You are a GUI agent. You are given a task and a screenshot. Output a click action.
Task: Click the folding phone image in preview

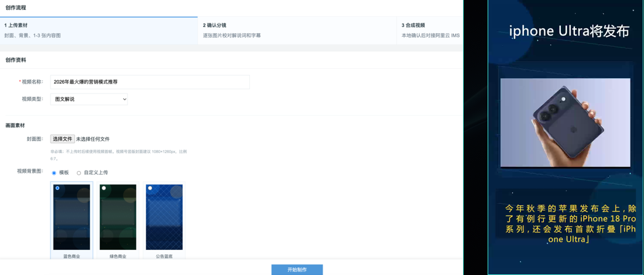(565, 122)
